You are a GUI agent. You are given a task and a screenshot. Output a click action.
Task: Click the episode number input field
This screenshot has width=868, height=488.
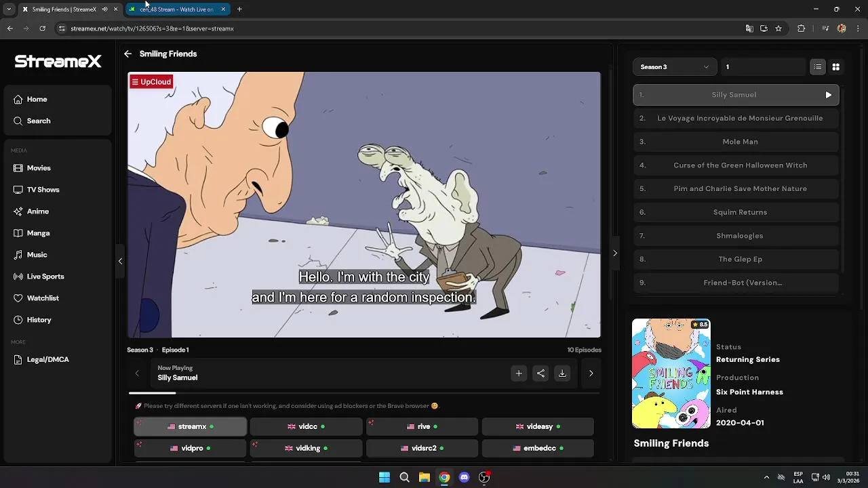tap(764, 67)
